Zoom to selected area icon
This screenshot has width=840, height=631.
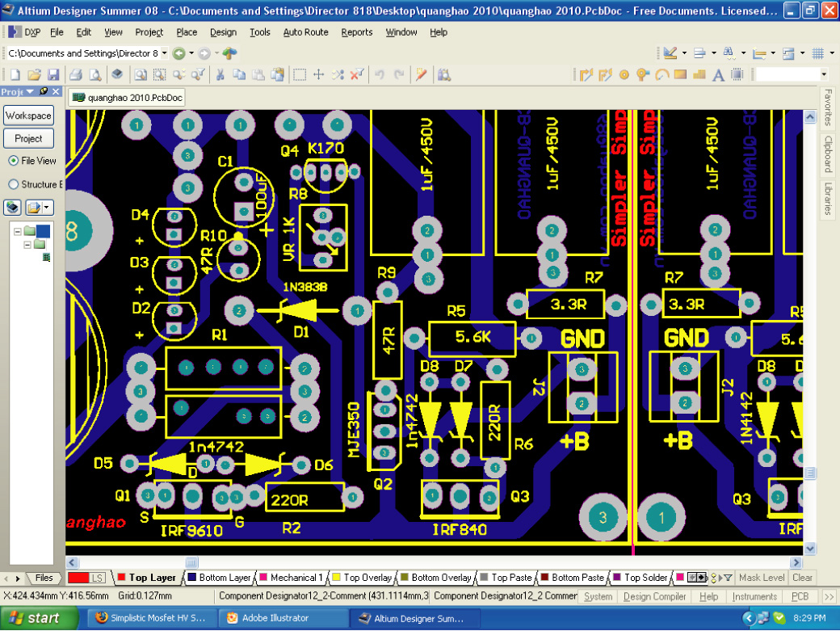pos(160,75)
